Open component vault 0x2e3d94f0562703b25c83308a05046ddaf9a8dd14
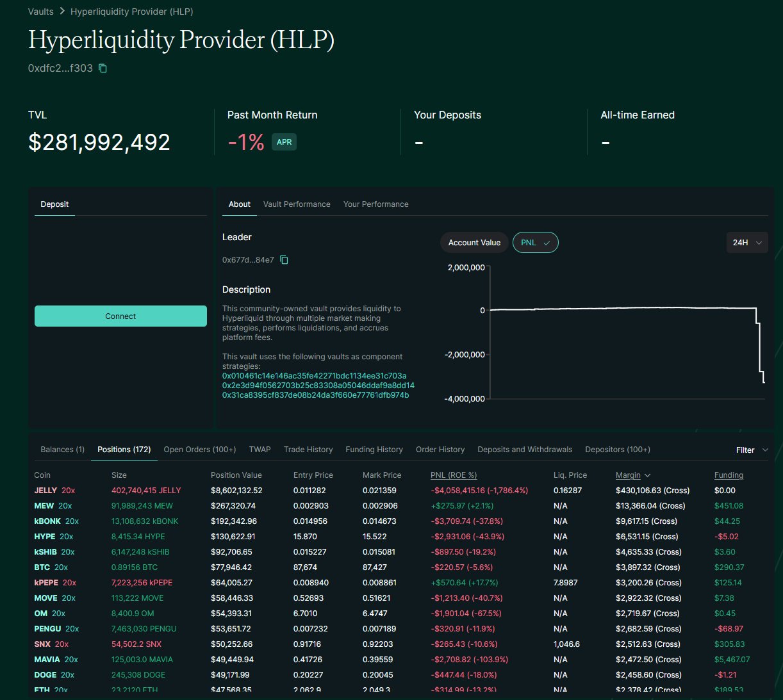 318,386
